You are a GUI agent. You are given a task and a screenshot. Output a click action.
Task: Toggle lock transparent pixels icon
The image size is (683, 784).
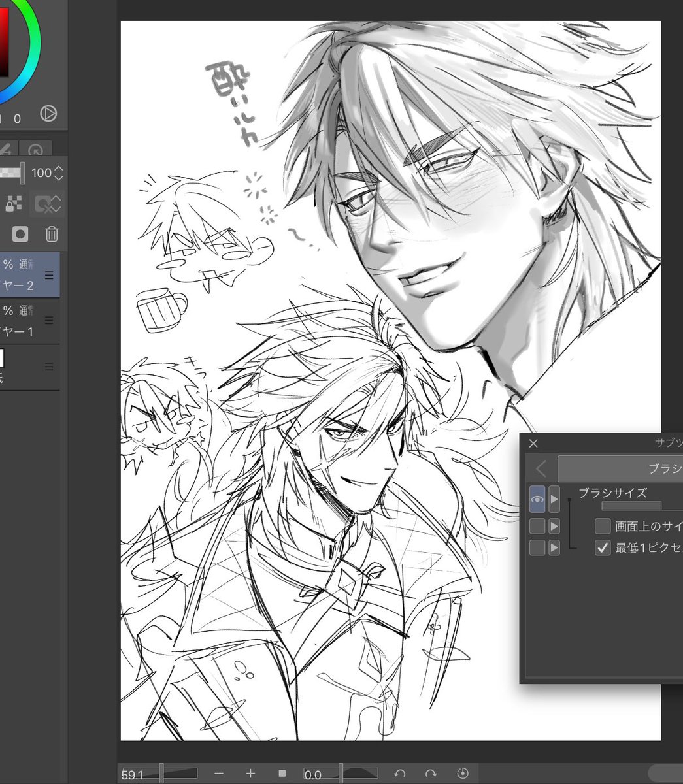click(x=14, y=204)
